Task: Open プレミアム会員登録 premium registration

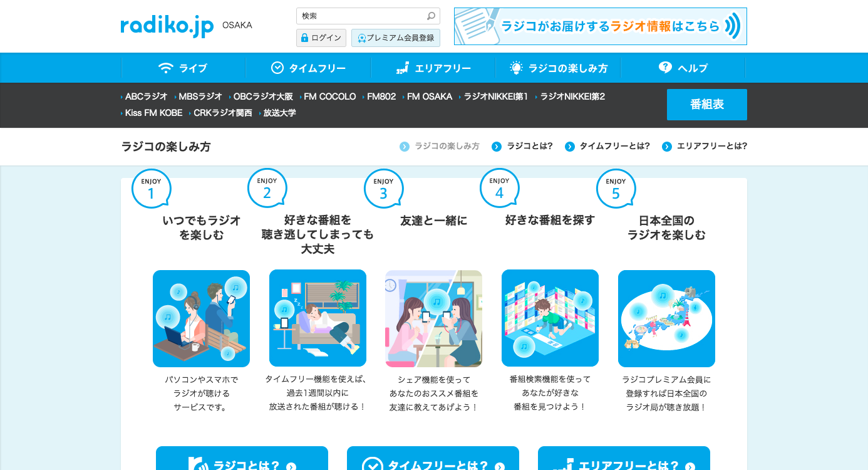Action: tap(396, 38)
